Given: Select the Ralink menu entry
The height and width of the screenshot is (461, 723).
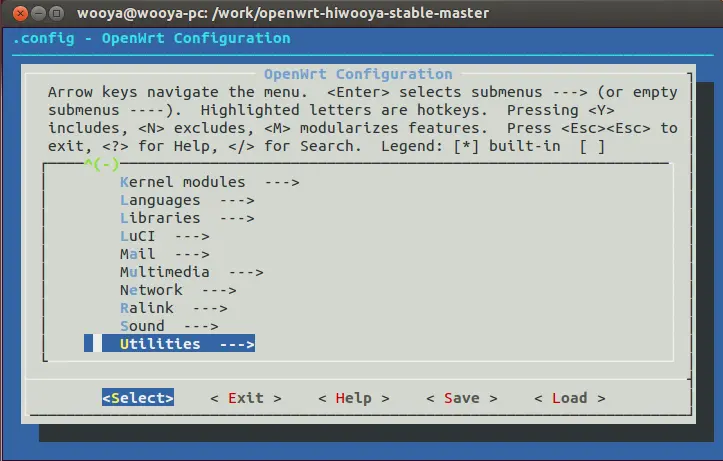Looking at the screenshot, I should pyautogui.click(x=173, y=308).
